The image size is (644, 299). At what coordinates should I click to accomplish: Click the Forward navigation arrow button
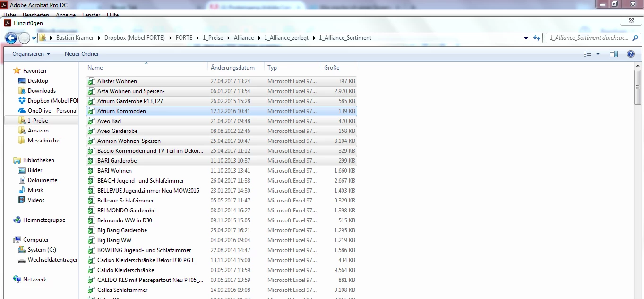pyautogui.click(x=24, y=38)
